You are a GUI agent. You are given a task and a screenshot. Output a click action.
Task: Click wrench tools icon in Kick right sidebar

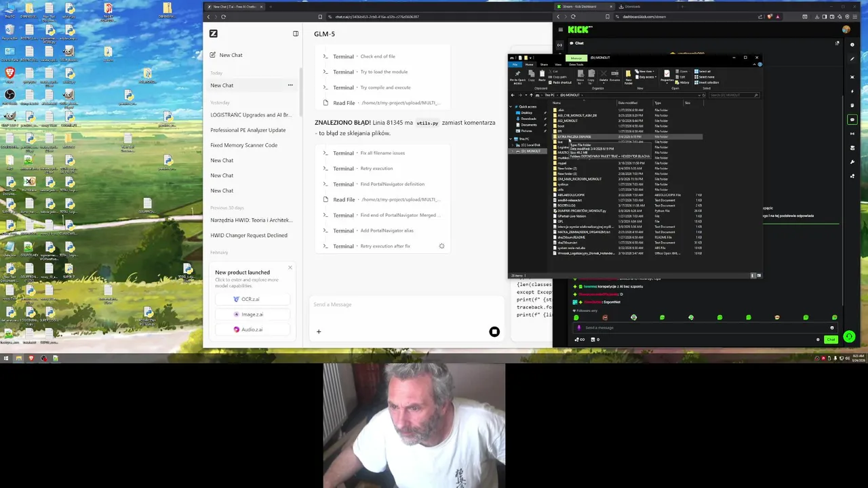tap(852, 162)
